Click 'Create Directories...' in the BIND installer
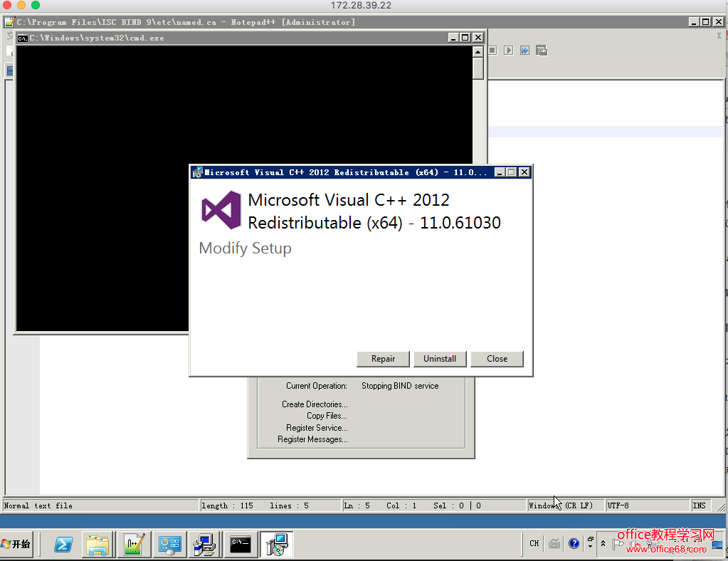Viewport: 728px width, 561px height. (x=315, y=404)
